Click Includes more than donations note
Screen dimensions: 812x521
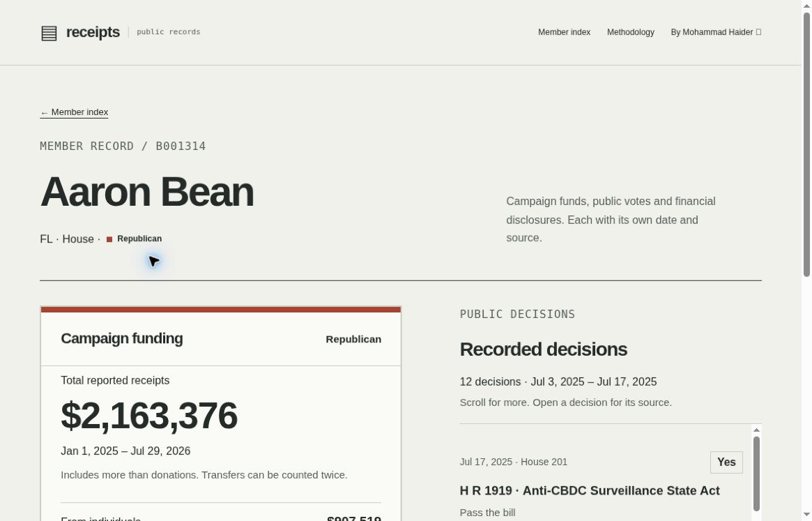(x=204, y=475)
